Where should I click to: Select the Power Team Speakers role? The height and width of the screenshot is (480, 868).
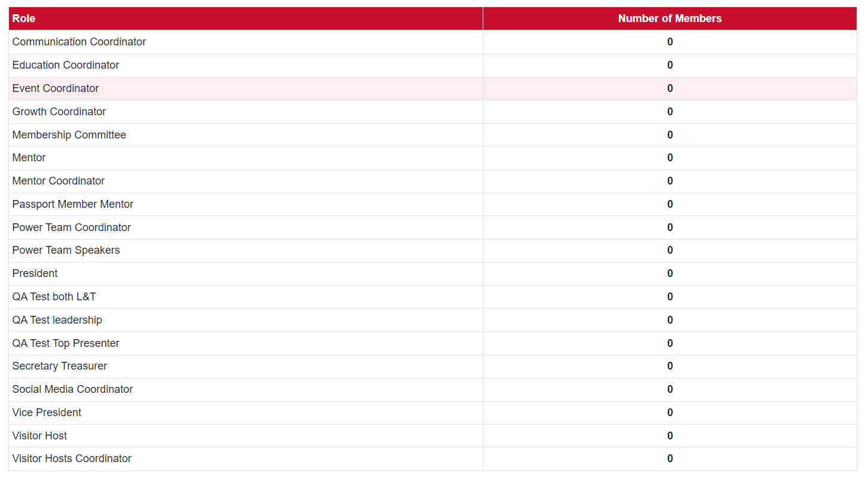pyautogui.click(x=66, y=250)
